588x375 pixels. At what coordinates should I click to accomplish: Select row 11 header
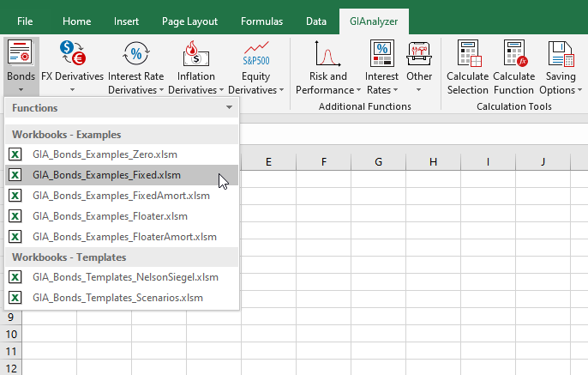point(11,351)
